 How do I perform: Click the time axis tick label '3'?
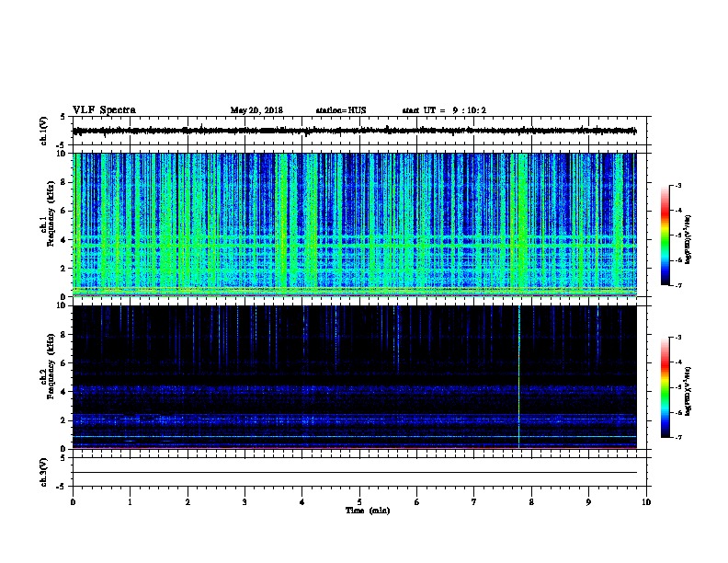245,502
